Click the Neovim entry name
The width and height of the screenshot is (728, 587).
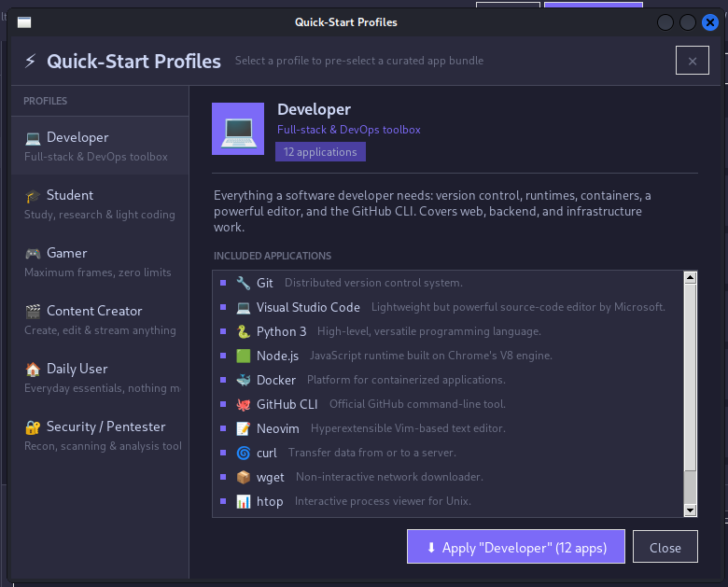pyautogui.click(x=277, y=428)
